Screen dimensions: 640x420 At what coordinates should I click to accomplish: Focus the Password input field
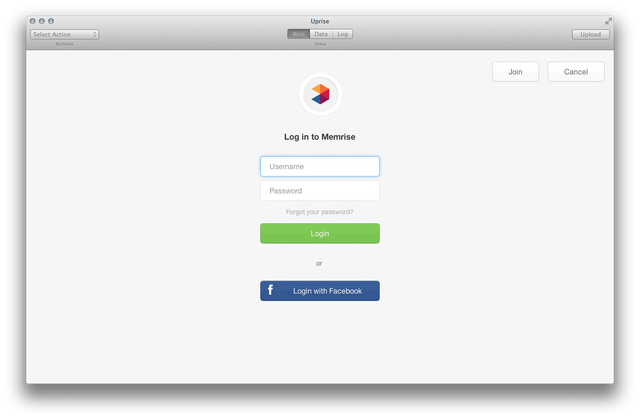click(320, 191)
